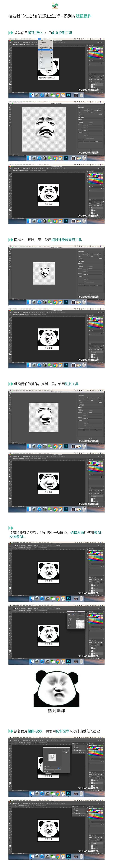
Task: Click the panda canvas captioned 热到扭曲
Action: (49, 339)
